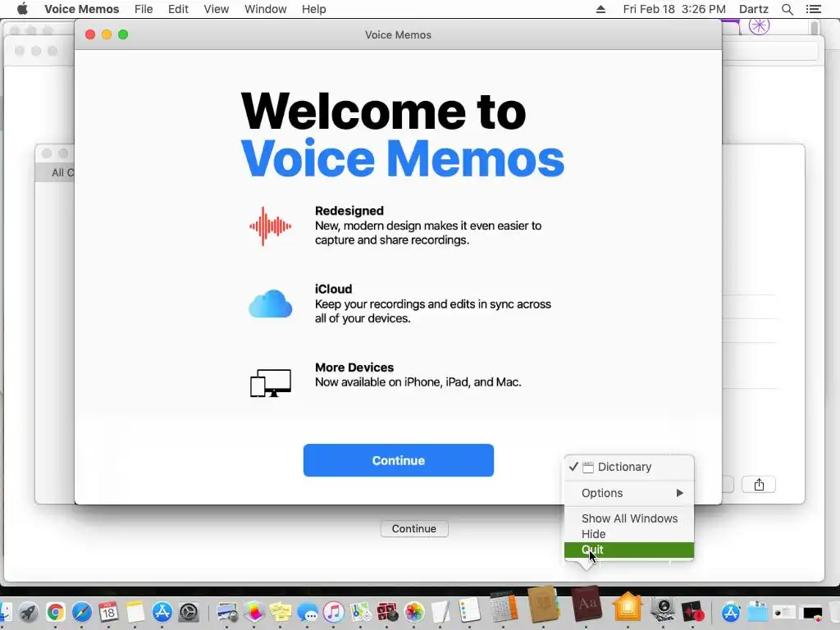Screen dimensions: 840x630
Task: Click the date and time in menu bar
Action: coord(674,9)
